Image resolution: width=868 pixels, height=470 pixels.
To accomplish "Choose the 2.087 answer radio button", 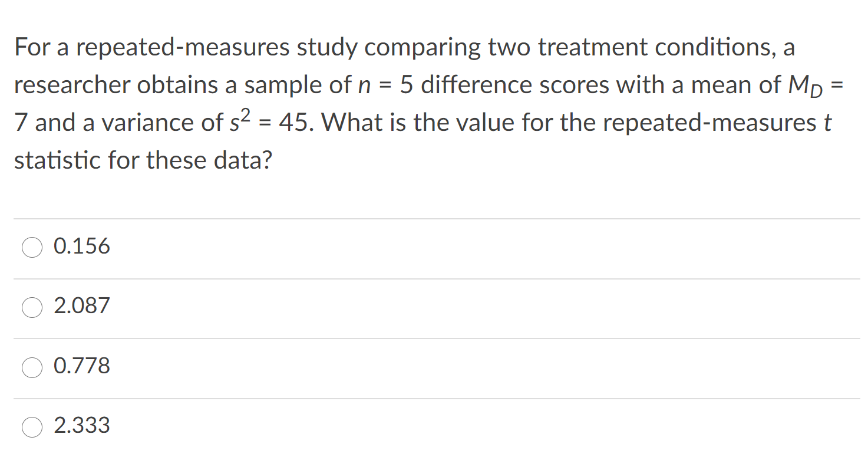I will [x=32, y=308].
